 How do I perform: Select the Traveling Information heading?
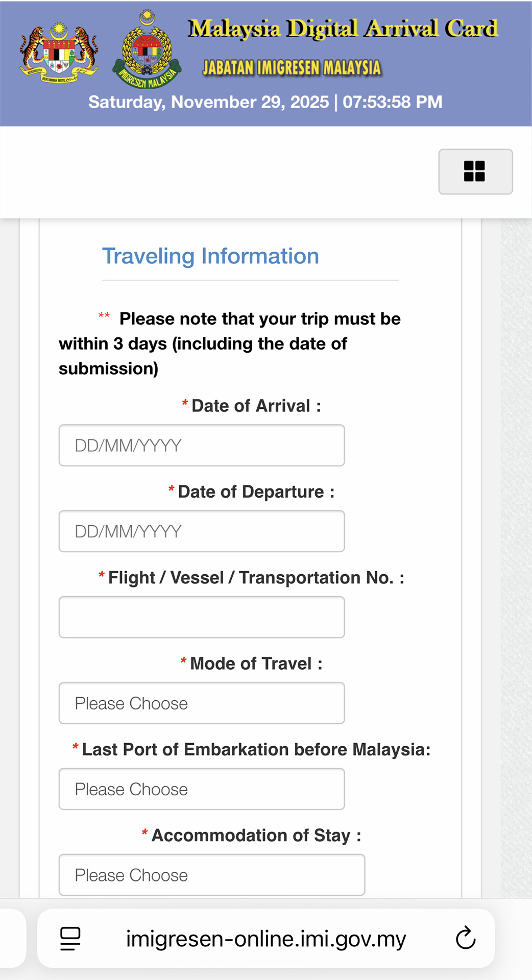210,256
